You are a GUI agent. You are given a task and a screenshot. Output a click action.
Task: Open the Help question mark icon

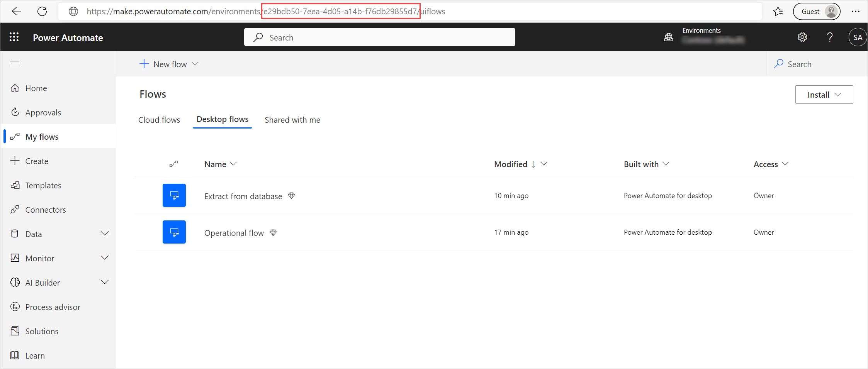[x=830, y=37]
